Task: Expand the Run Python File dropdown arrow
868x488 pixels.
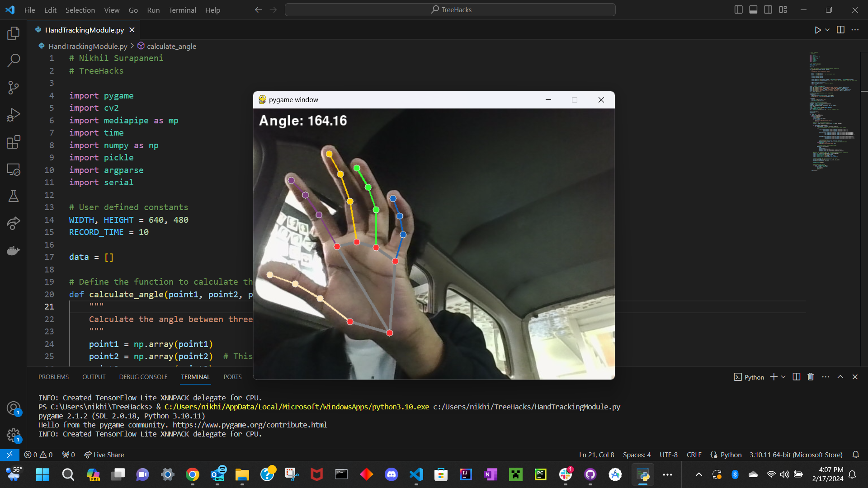Action: 827,30
